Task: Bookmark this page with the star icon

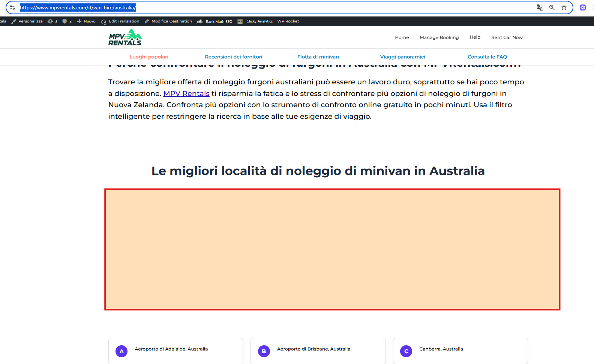Action: tap(564, 7)
